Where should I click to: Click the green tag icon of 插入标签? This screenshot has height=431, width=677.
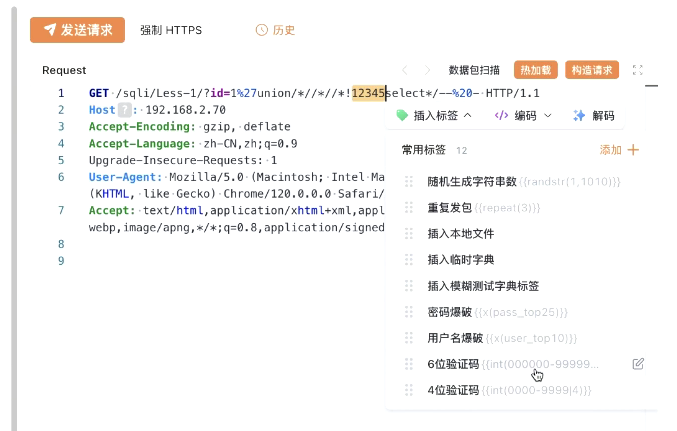[402, 116]
